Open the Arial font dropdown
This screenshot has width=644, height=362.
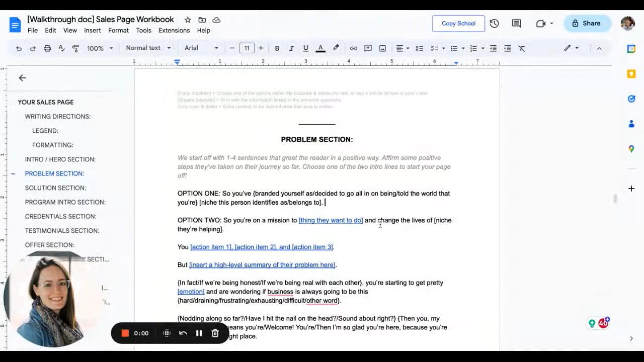coord(201,48)
